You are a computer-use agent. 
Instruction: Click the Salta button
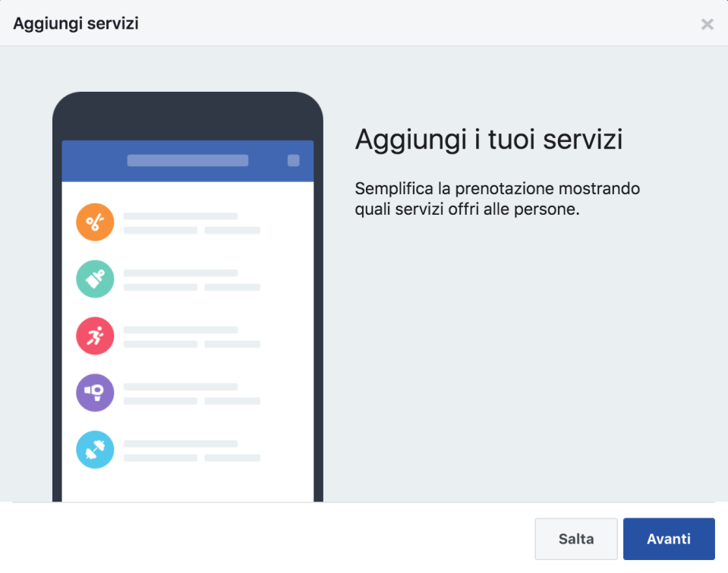575,538
